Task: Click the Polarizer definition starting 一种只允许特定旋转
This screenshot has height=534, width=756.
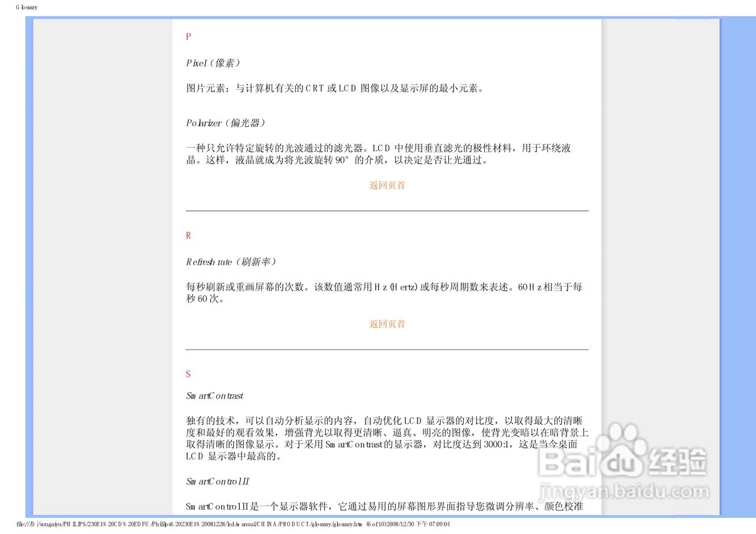Action: 379,154
